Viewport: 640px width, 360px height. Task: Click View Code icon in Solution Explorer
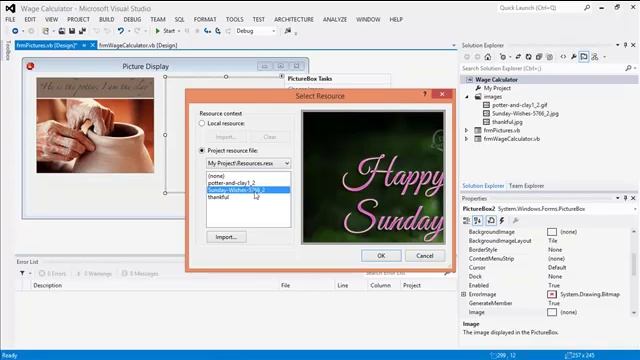click(x=563, y=57)
